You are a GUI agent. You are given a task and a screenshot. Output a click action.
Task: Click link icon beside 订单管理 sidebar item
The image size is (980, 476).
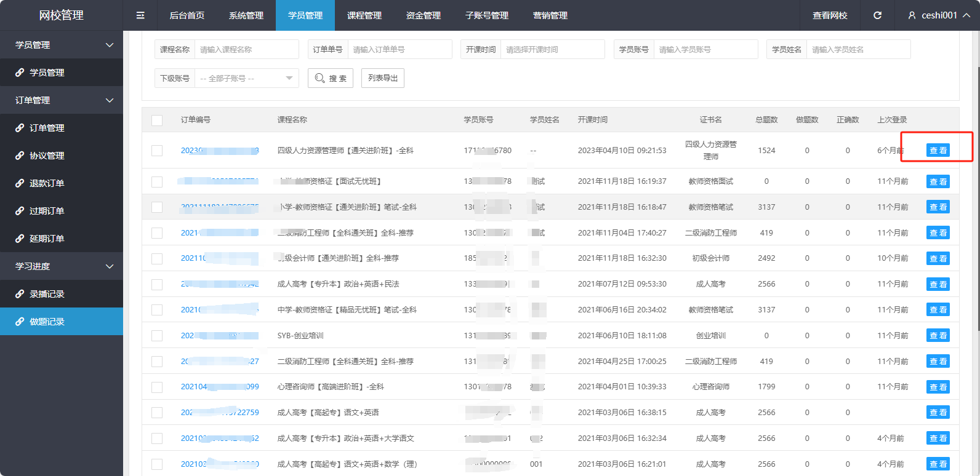20,128
